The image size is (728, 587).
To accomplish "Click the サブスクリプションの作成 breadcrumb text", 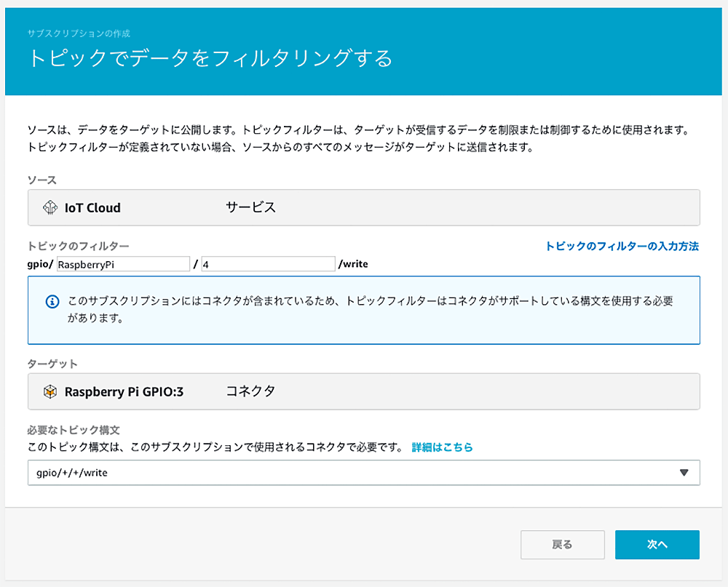I will [x=79, y=33].
